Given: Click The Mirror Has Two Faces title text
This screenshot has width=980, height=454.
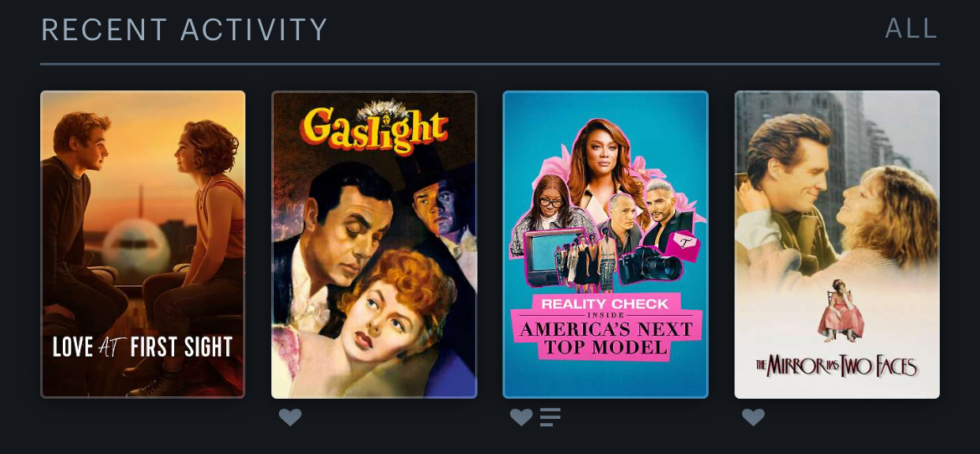Looking at the screenshot, I should (837, 366).
